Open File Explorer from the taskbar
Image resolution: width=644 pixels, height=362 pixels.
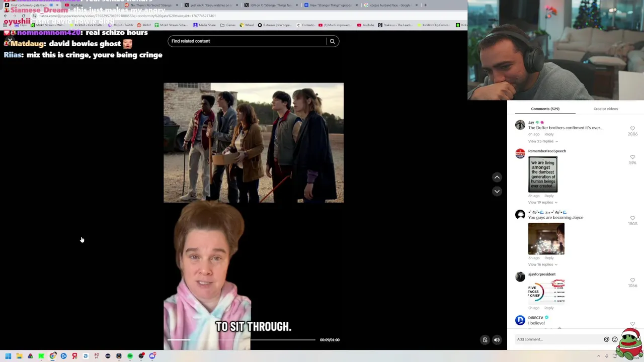pos(19,356)
